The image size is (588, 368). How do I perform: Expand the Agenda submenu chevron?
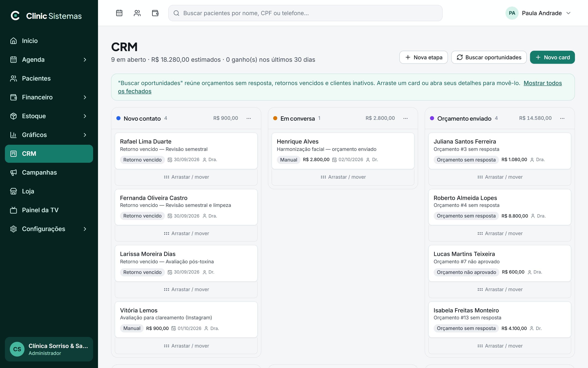click(x=85, y=60)
